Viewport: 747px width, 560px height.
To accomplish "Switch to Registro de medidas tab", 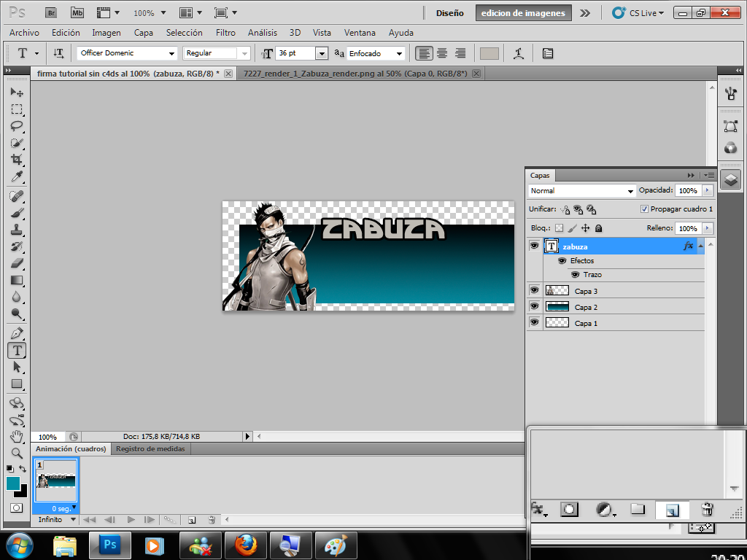I will [x=150, y=448].
